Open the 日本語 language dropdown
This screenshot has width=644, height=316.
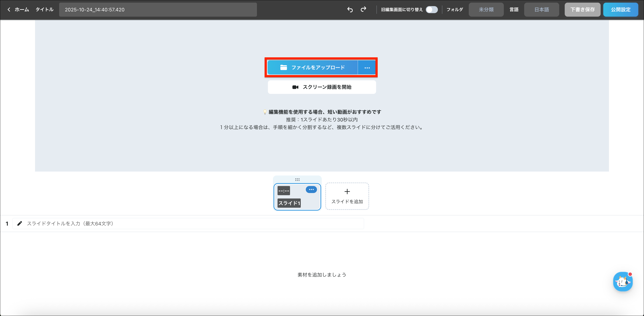(541, 10)
